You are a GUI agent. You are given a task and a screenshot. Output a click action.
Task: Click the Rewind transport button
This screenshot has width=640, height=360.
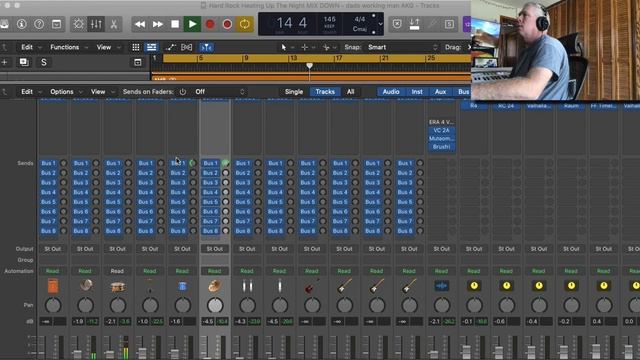[x=140, y=24]
